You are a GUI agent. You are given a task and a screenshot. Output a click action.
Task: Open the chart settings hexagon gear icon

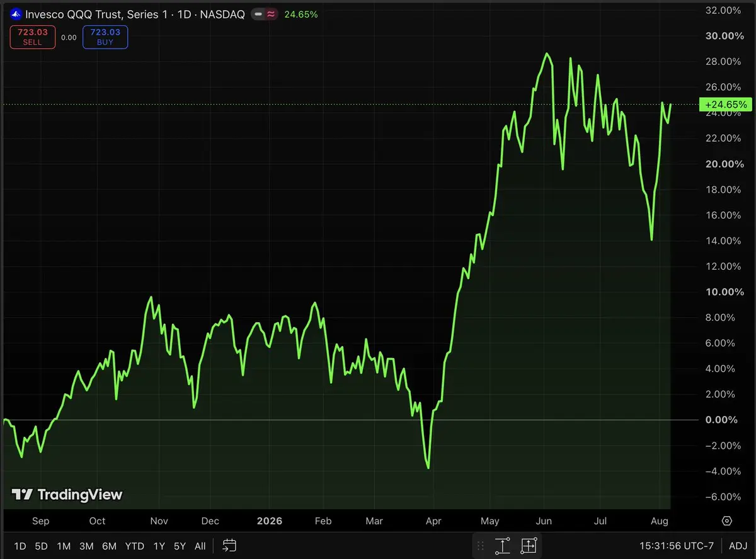pyautogui.click(x=727, y=521)
